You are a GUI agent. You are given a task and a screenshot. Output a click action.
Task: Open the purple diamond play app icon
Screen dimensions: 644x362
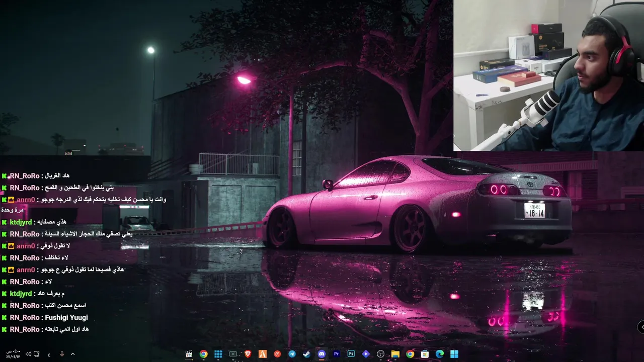[366, 354]
